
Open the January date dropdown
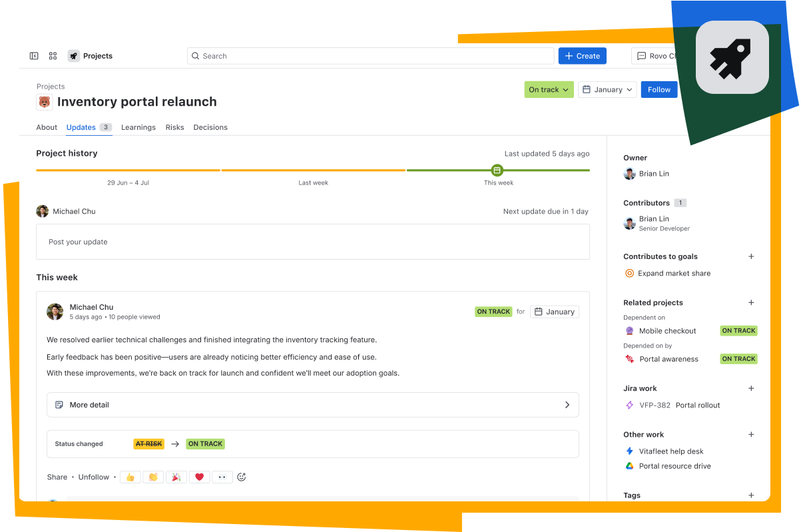click(607, 90)
